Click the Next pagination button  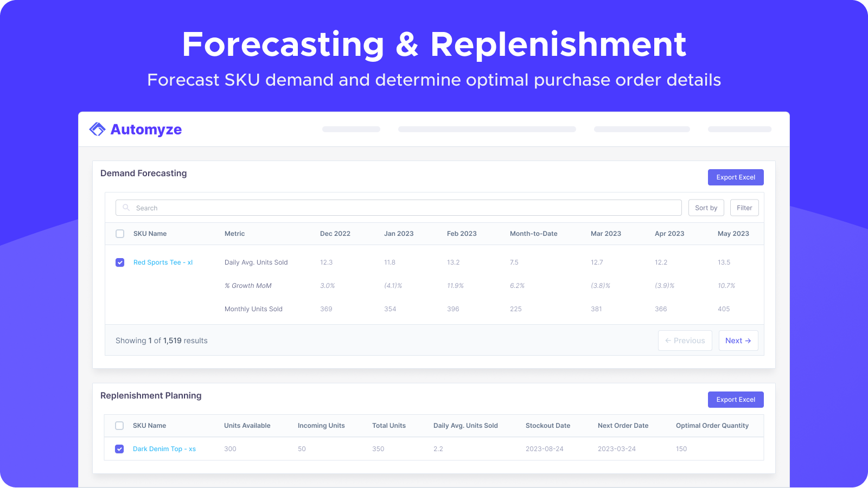[738, 341]
